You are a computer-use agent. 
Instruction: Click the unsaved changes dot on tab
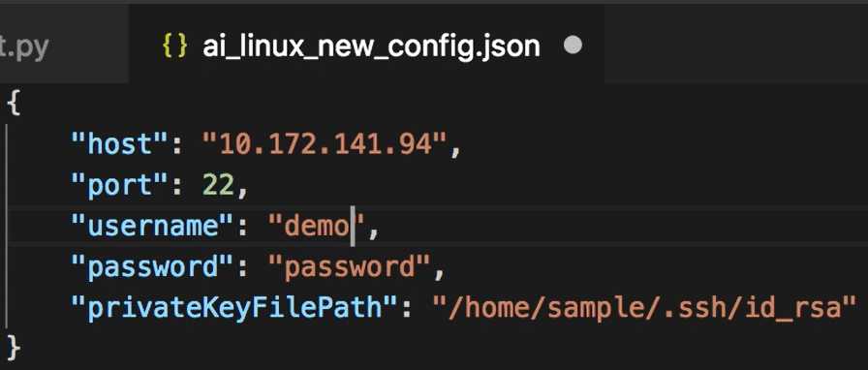[x=573, y=46]
